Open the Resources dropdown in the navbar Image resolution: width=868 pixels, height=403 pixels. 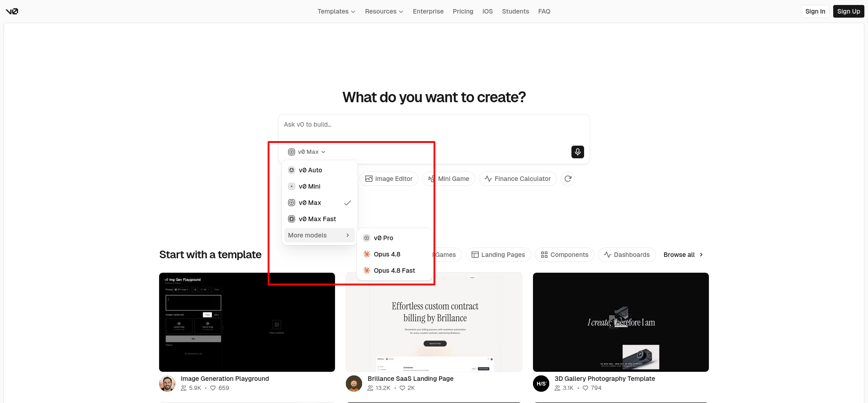tap(384, 11)
